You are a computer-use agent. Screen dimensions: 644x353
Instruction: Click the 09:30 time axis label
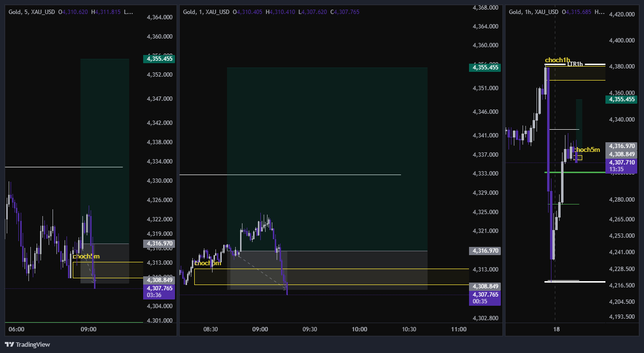click(309, 329)
